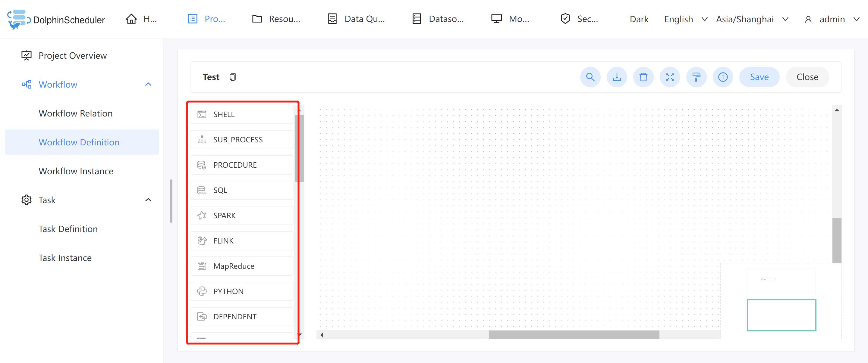Image resolution: width=868 pixels, height=363 pixels.
Task: Click the canvas horizontal scrollbar thumb
Action: click(574, 335)
